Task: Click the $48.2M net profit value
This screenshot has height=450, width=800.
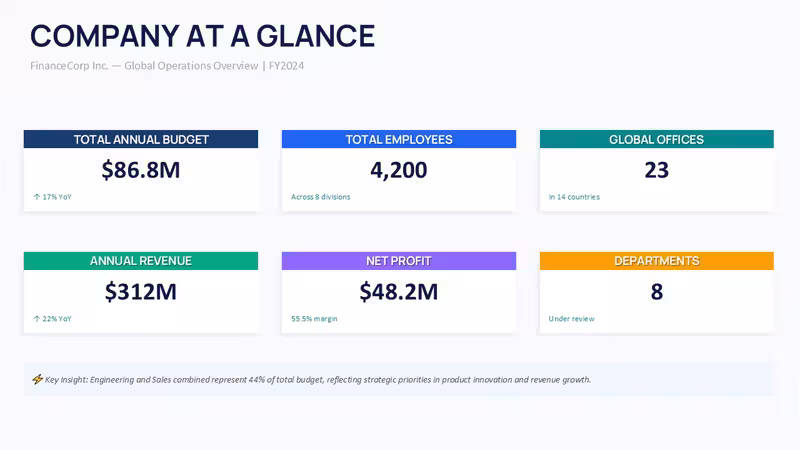Action: pos(399,292)
